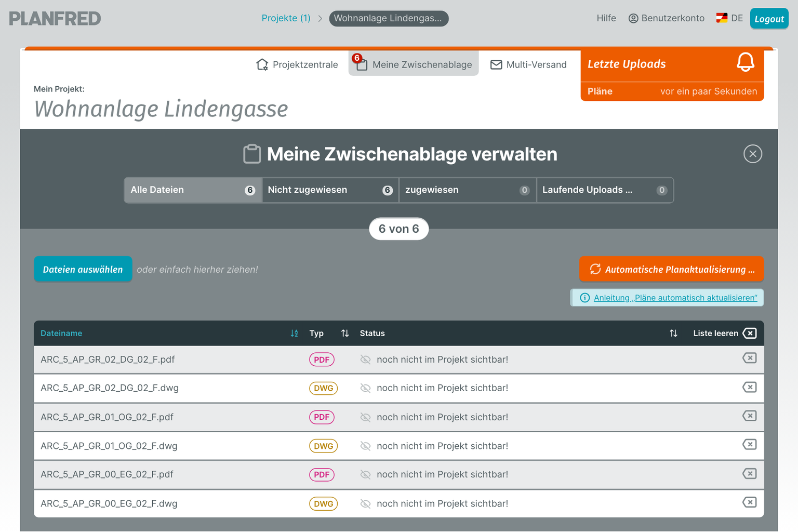This screenshot has height=532, width=798.
Task: Click the Dateiname sort arrows icon
Action: [294, 334]
